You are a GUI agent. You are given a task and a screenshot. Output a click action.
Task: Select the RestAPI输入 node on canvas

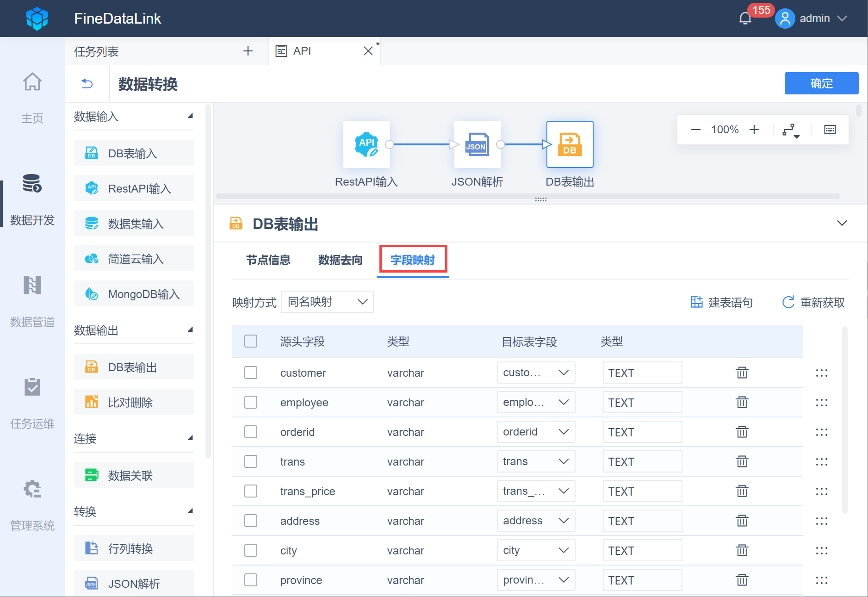366,144
